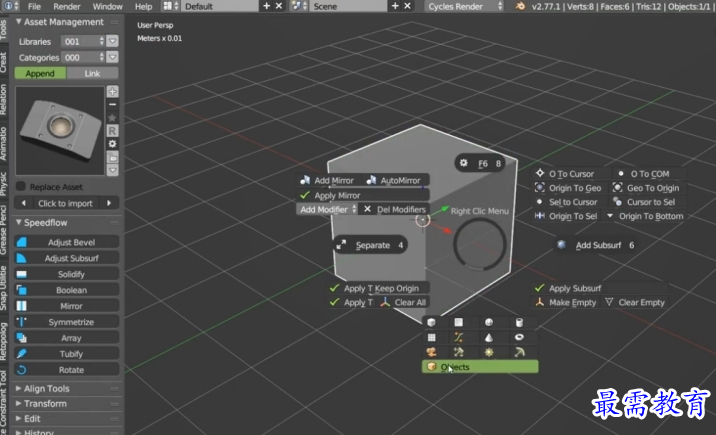The image size is (716, 435).
Task: Add an empty using the axes arrows icon
Action: click(x=458, y=352)
